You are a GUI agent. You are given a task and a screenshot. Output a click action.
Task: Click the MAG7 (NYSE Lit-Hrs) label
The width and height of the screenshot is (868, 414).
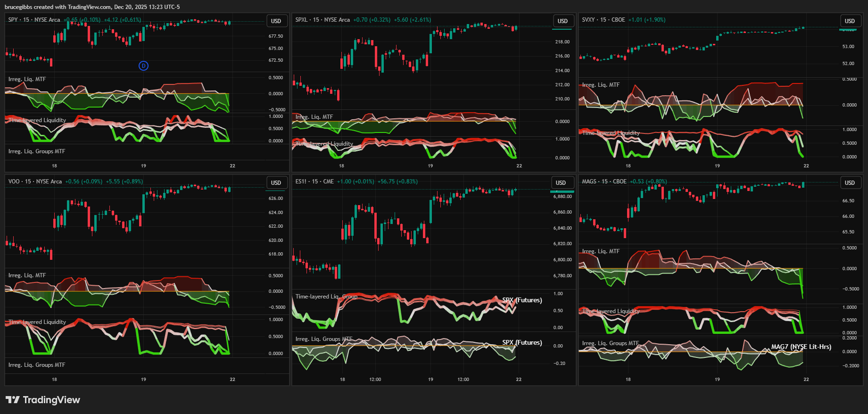pos(801,347)
